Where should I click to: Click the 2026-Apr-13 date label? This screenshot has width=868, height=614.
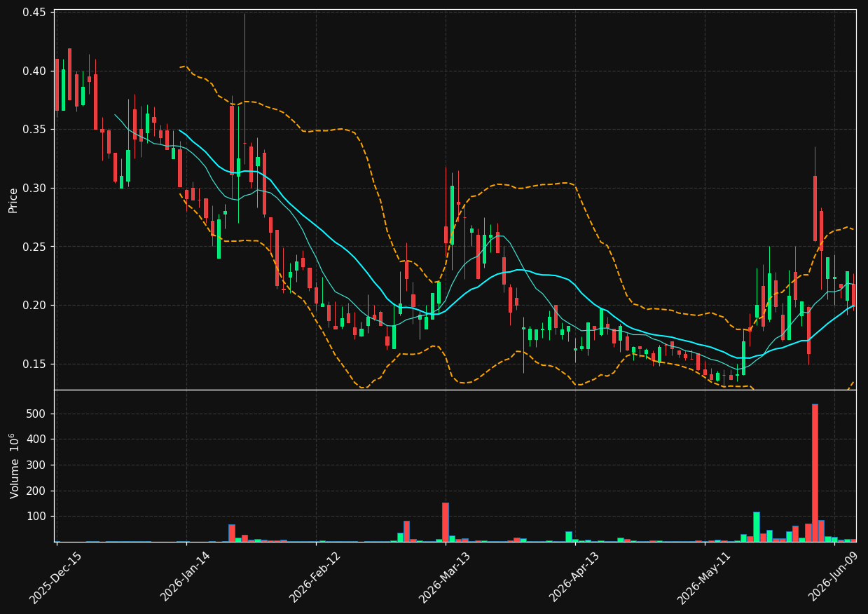point(574,577)
